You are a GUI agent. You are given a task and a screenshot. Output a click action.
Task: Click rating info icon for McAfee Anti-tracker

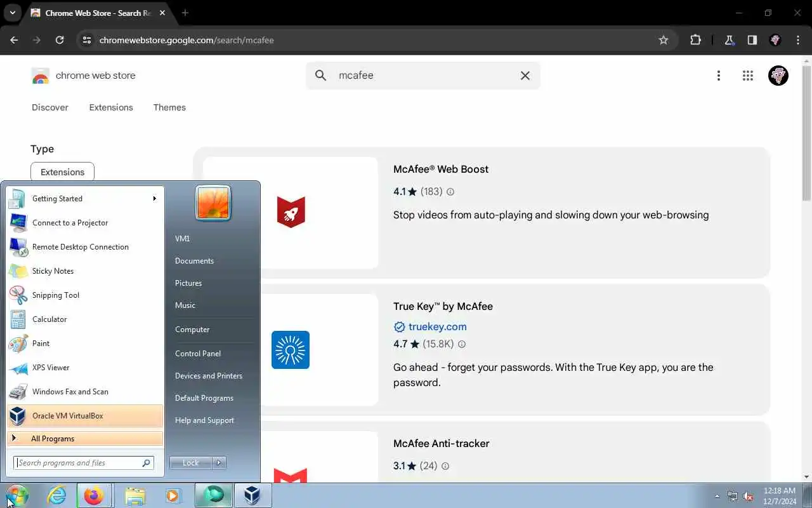click(445, 466)
